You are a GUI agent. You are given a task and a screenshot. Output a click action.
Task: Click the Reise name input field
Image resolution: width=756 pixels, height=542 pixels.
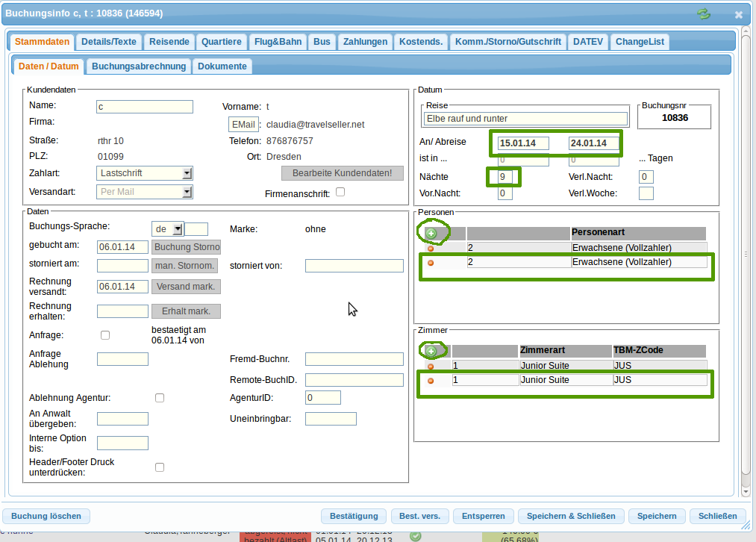coord(525,119)
